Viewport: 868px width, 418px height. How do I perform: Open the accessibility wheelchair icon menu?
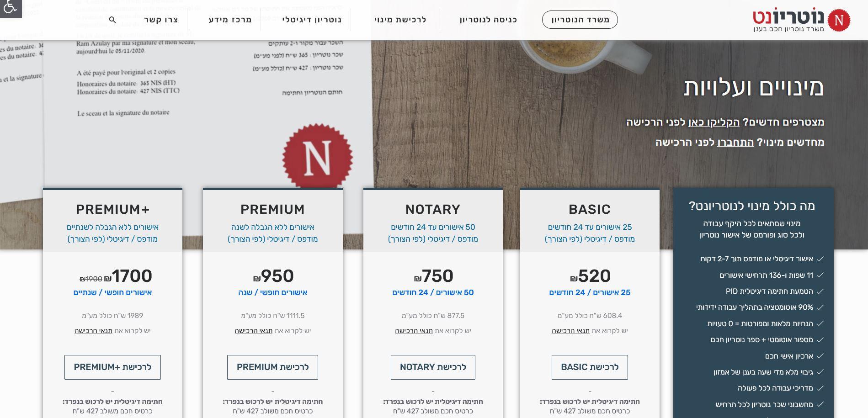click(x=10, y=8)
